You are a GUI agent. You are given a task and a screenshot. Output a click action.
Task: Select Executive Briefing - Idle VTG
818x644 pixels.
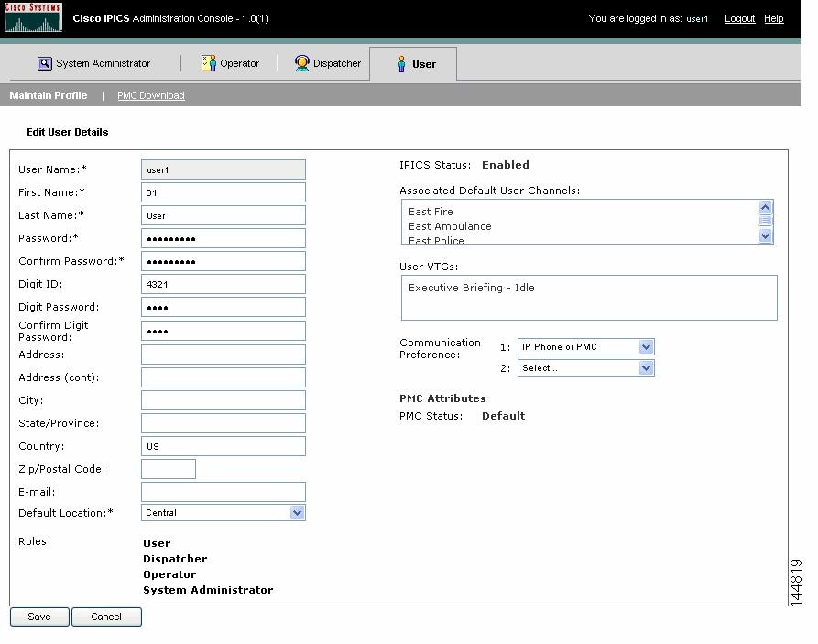(x=472, y=288)
